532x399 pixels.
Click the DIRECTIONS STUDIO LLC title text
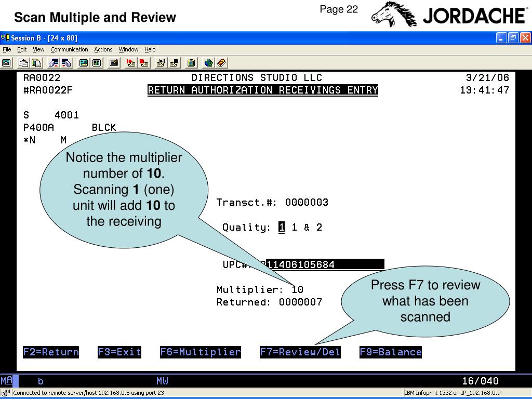click(x=257, y=78)
